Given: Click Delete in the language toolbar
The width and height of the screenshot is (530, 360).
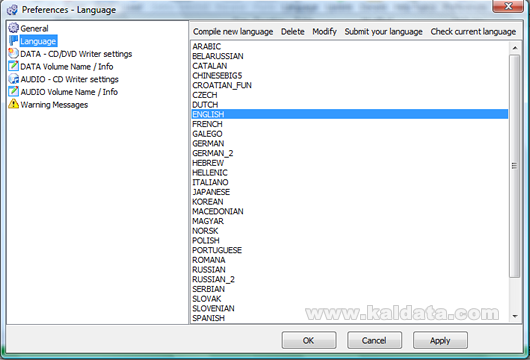Looking at the screenshot, I should pos(292,32).
